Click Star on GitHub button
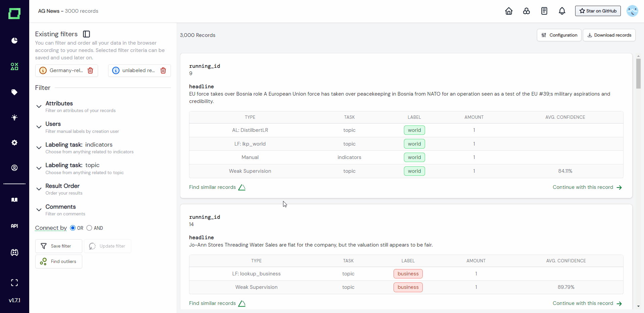The image size is (644, 313). click(598, 11)
